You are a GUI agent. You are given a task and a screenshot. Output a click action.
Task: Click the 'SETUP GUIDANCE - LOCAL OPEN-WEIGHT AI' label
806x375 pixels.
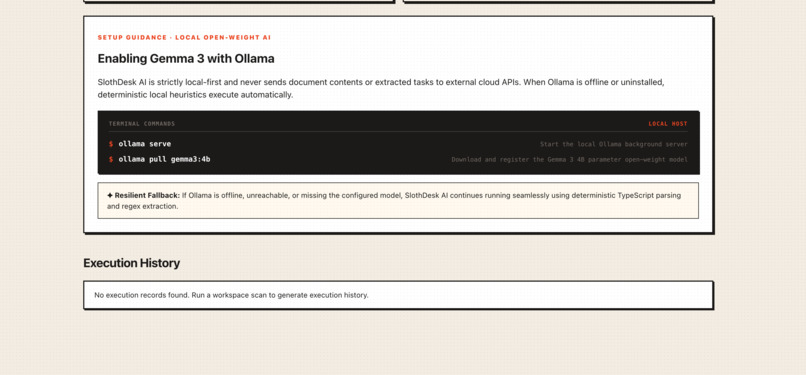pos(184,38)
